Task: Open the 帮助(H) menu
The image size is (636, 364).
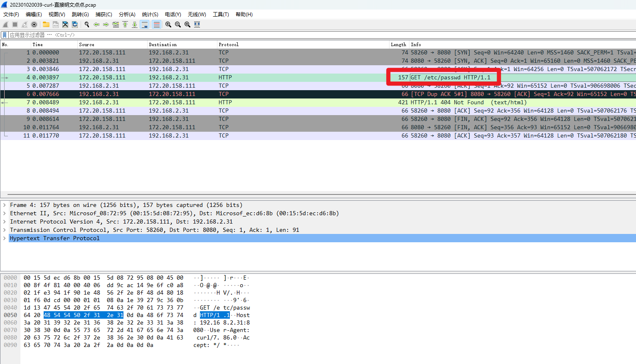Action: click(x=244, y=14)
